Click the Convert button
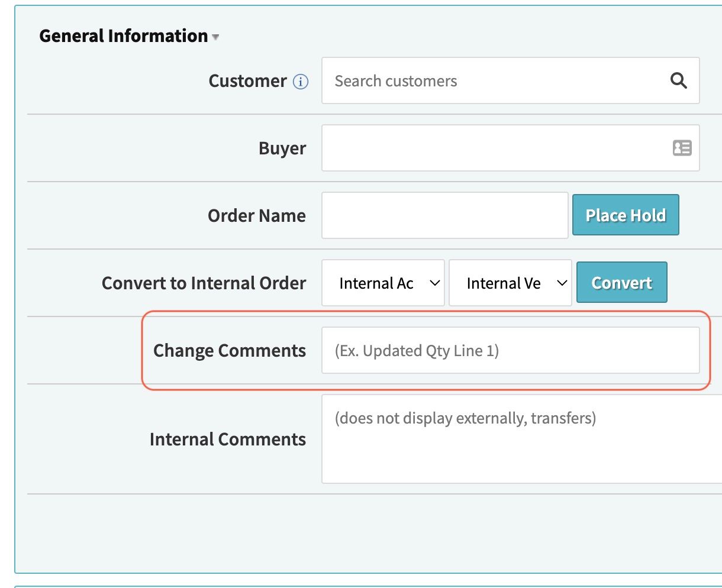The image size is (722, 588). tap(621, 283)
